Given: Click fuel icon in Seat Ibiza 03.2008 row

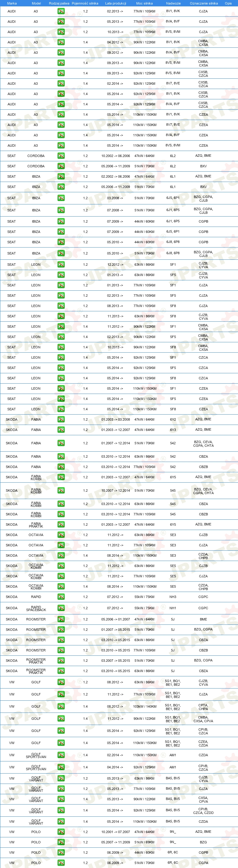Looking at the screenshot, I should (61, 198).
